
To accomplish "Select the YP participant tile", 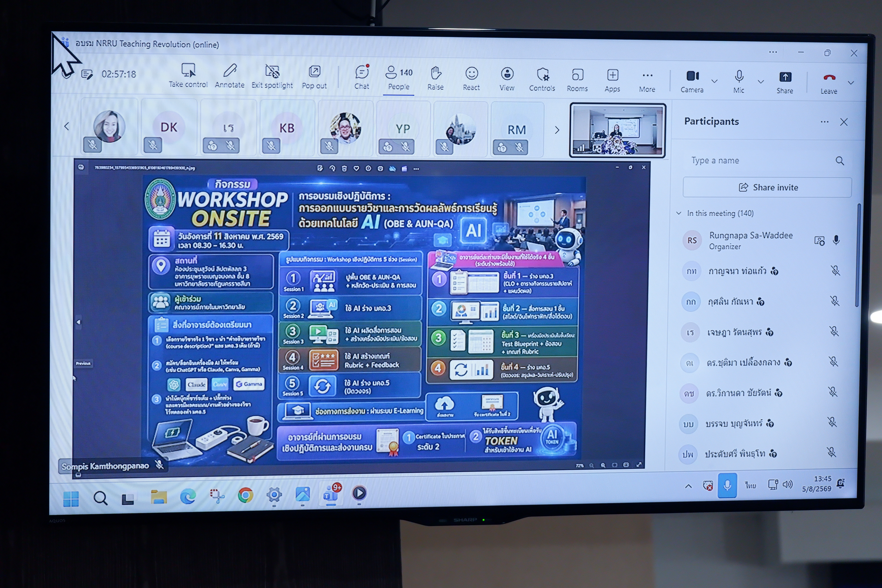I will click(x=403, y=129).
